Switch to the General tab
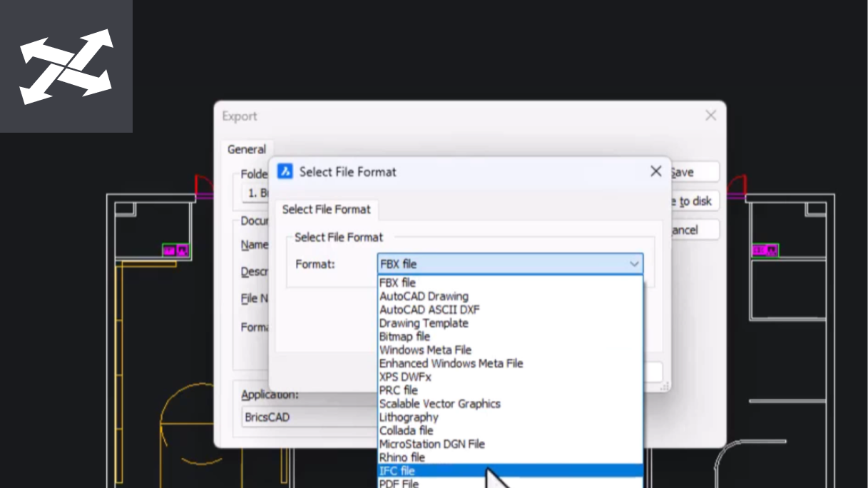The width and height of the screenshot is (868, 488). pos(247,149)
